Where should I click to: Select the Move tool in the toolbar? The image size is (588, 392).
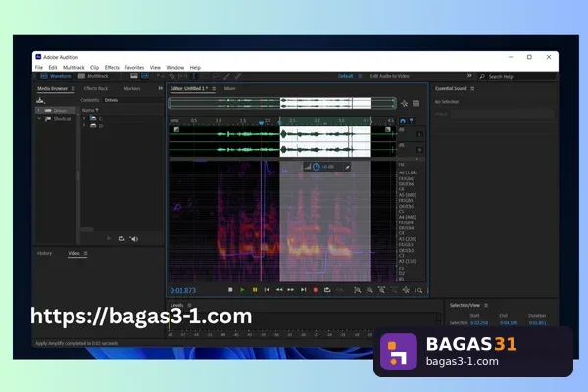click(x=160, y=76)
